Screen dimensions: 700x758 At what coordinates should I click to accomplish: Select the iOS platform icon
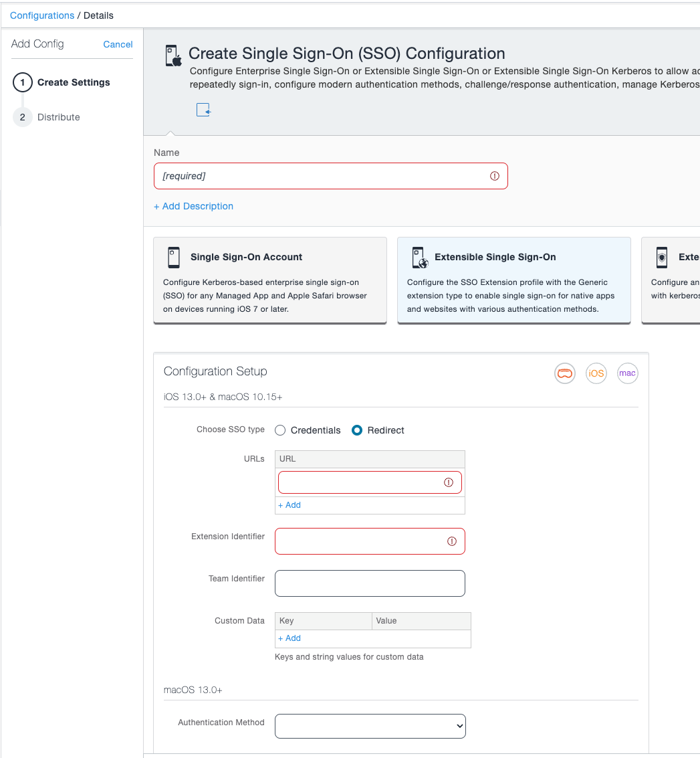596,373
